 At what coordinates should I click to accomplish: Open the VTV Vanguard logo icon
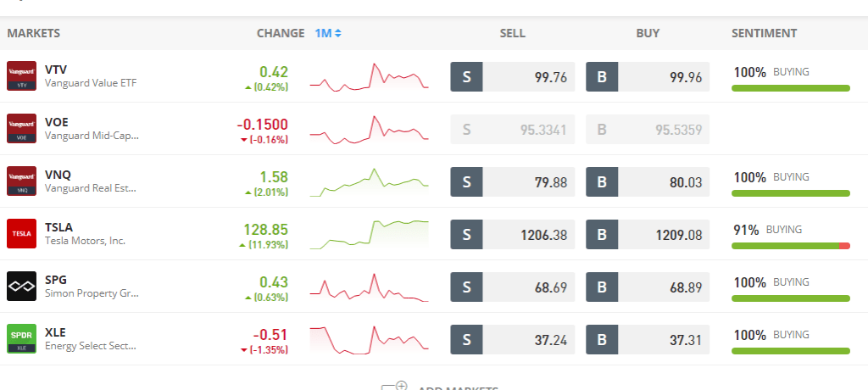[x=21, y=76]
